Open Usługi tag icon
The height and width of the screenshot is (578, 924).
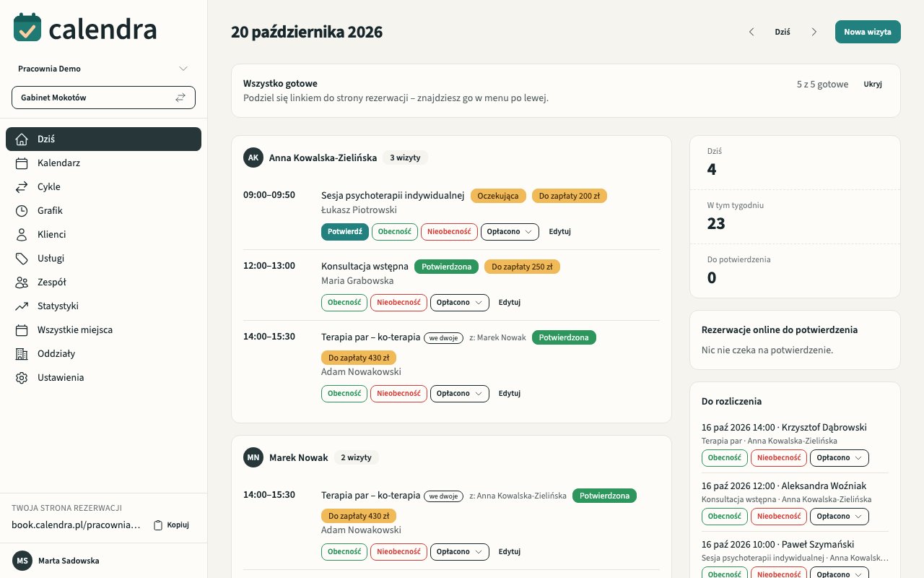pos(22,259)
